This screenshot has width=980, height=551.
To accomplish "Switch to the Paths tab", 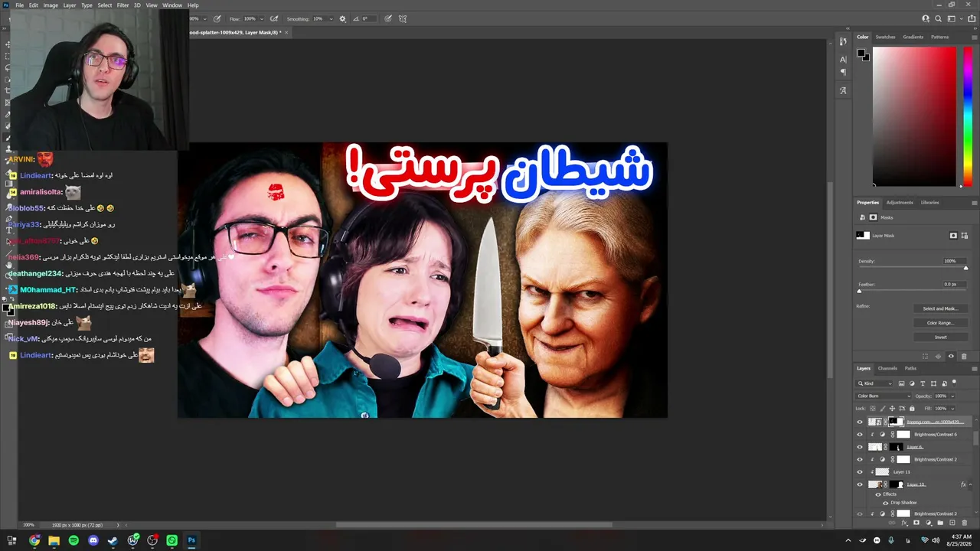I will [x=910, y=368].
